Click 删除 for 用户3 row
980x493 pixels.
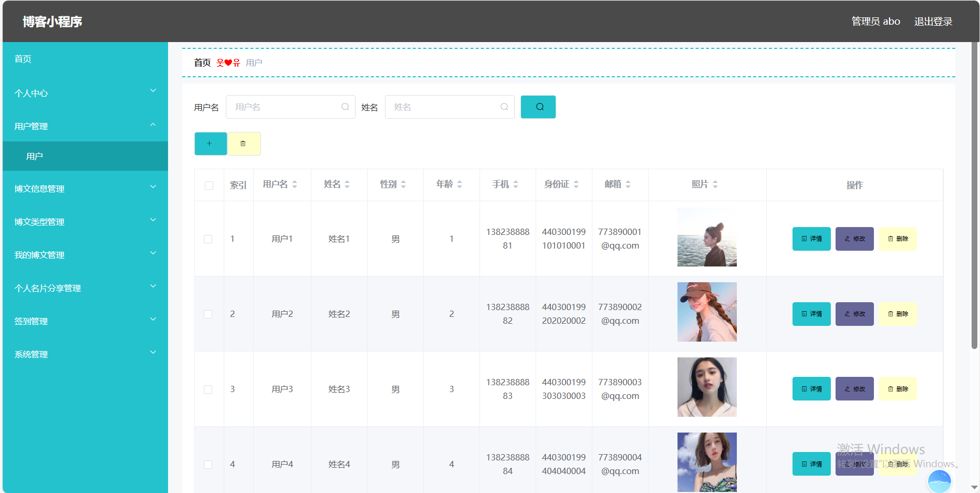898,389
